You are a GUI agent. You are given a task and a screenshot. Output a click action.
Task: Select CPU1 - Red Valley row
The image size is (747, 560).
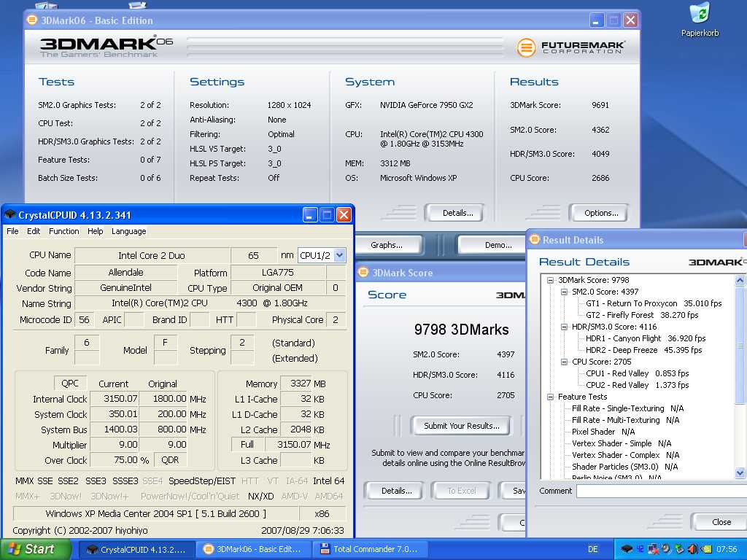click(637, 373)
